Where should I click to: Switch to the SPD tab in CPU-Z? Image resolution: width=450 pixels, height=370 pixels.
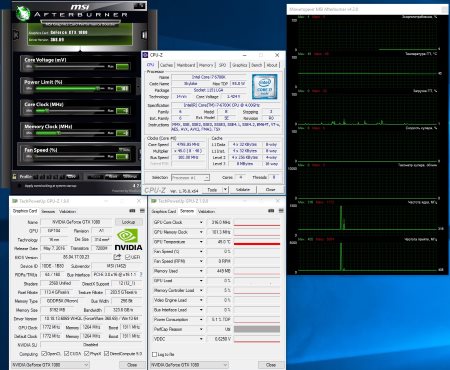coord(222,65)
